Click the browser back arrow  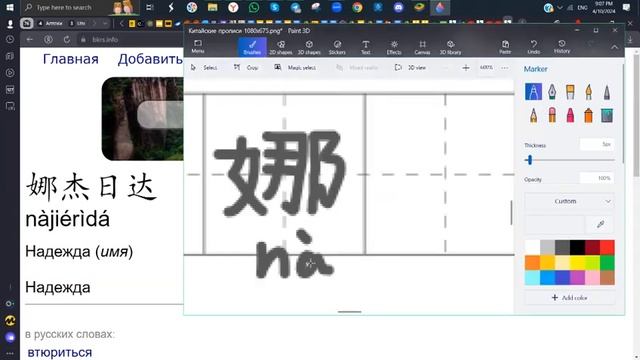coord(29,40)
